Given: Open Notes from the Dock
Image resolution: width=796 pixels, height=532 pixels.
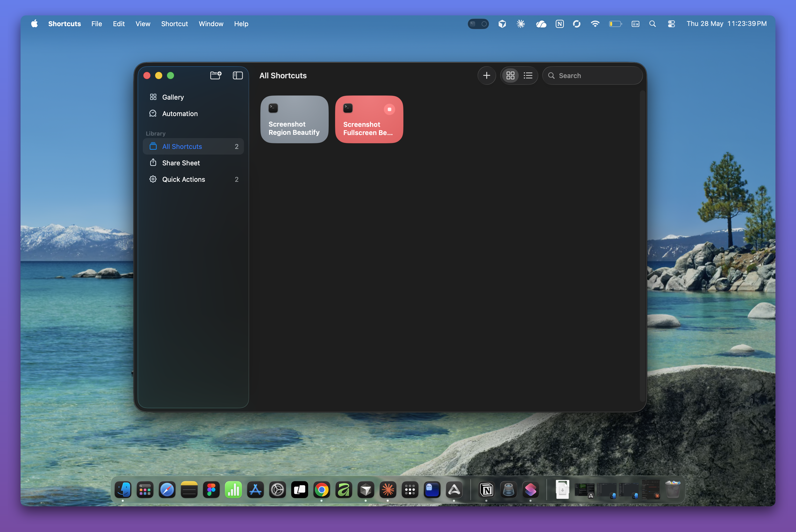Looking at the screenshot, I should click(x=189, y=490).
